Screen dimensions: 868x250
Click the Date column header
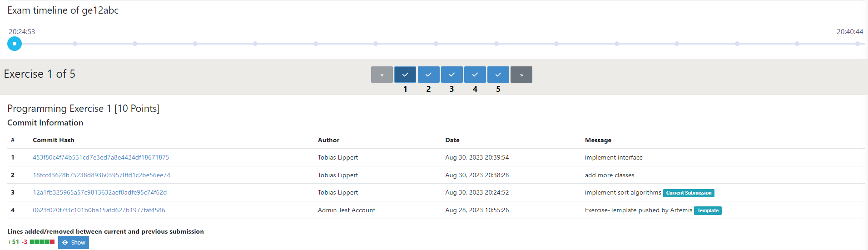(x=452, y=140)
